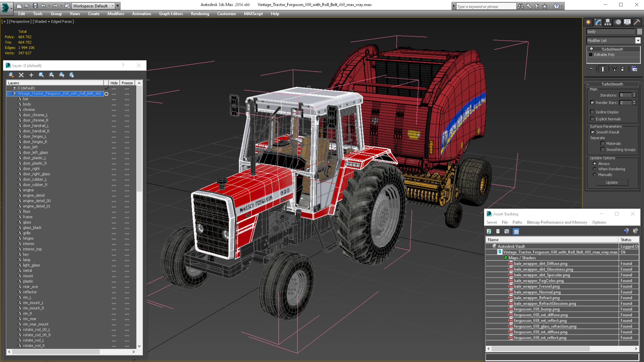The height and width of the screenshot is (362, 644).
Task: Enable Explicit Normals checkbox
Action: click(x=592, y=119)
